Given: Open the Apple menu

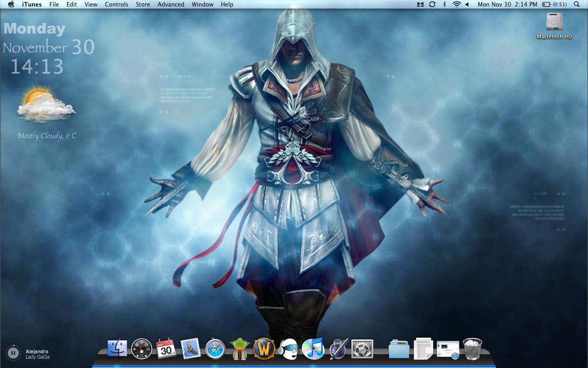Looking at the screenshot, I should (11, 4).
